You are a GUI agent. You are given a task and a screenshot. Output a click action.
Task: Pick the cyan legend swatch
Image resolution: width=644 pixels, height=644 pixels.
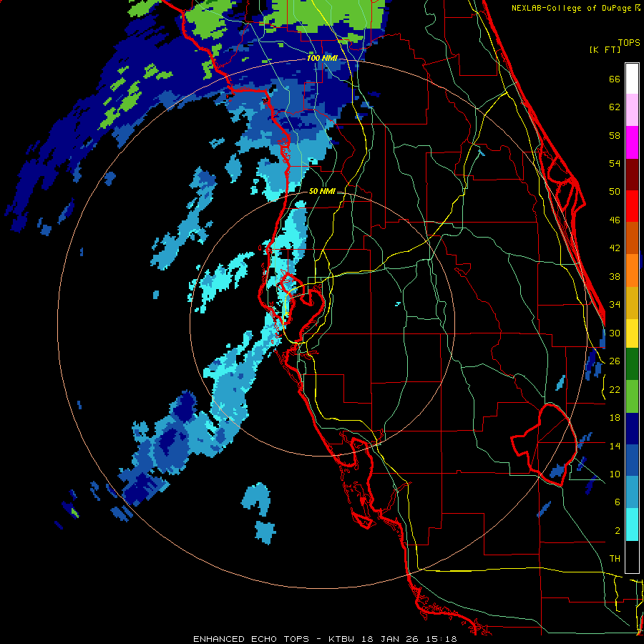point(632,525)
